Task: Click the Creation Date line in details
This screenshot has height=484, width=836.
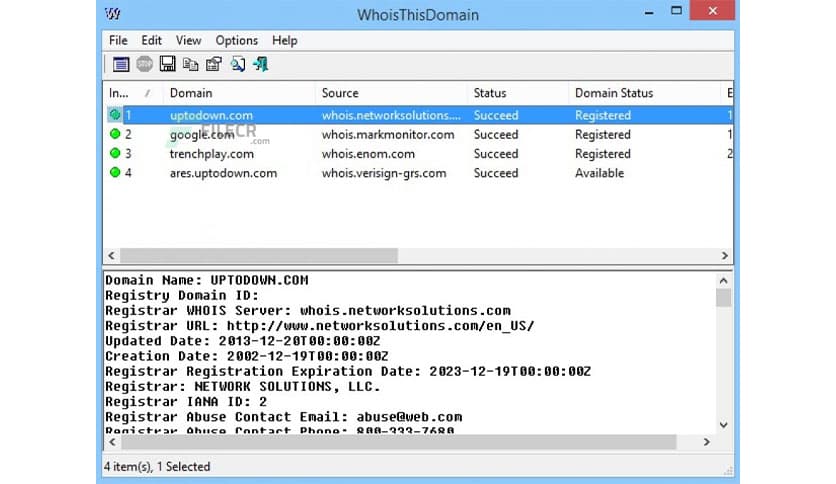Action: click(x=246, y=356)
